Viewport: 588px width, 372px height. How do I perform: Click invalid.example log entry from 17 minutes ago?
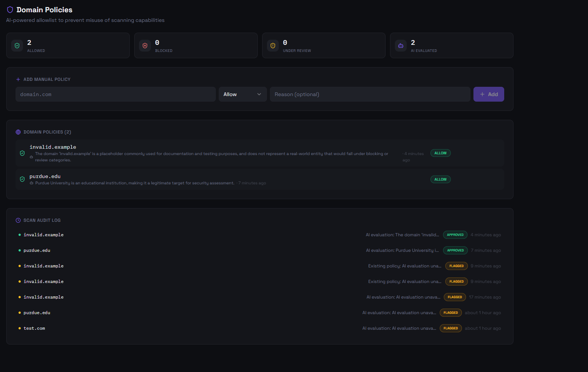[x=260, y=297]
